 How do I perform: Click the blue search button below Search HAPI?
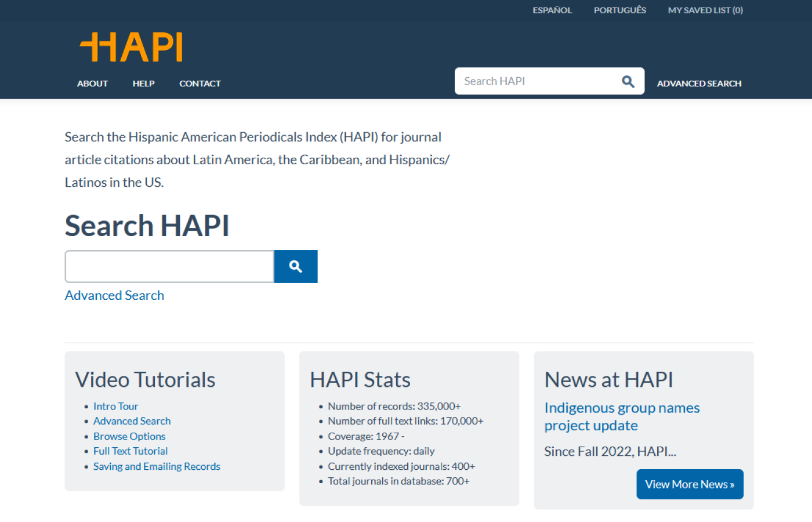[295, 266]
